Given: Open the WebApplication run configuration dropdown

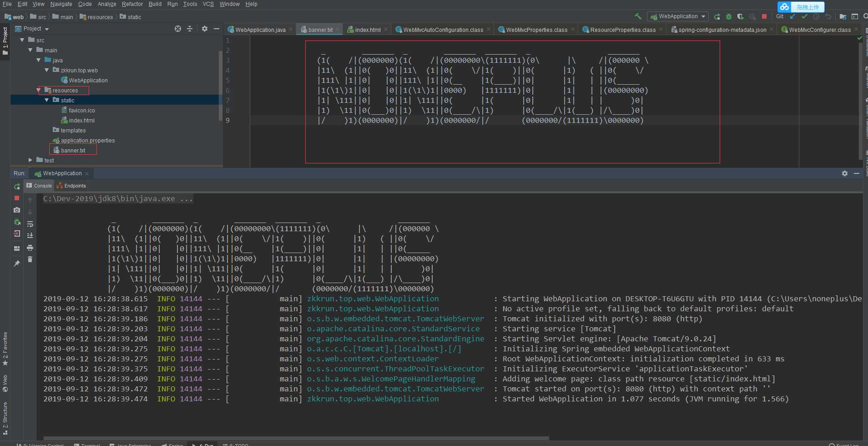Looking at the screenshot, I should coord(678,16).
